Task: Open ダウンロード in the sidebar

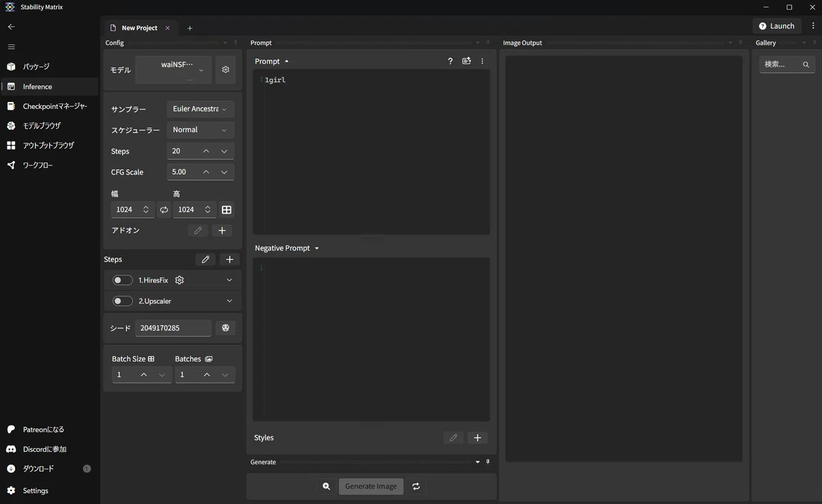Action: [49, 469]
